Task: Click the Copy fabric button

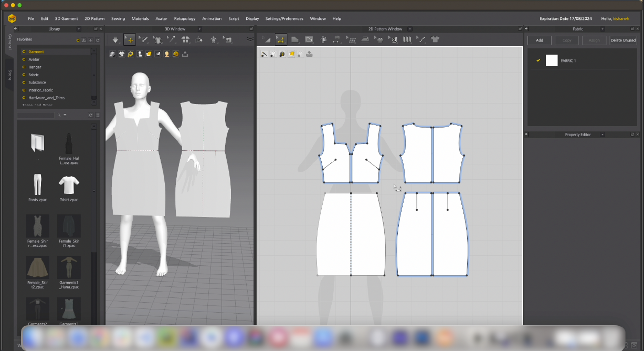Action: 567,40
